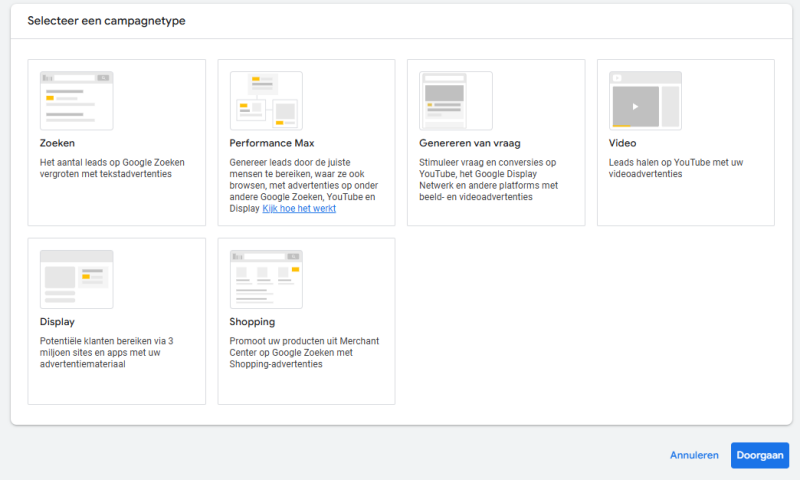Pick the Shopping campaign type title
Image resolution: width=800 pixels, height=480 pixels.
(252, 322)
